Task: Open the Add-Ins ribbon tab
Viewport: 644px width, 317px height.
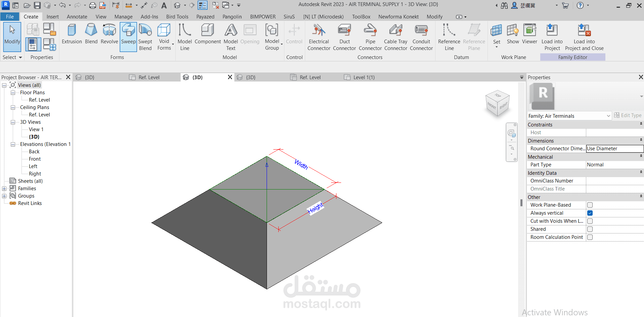Action: click(149, 16)
